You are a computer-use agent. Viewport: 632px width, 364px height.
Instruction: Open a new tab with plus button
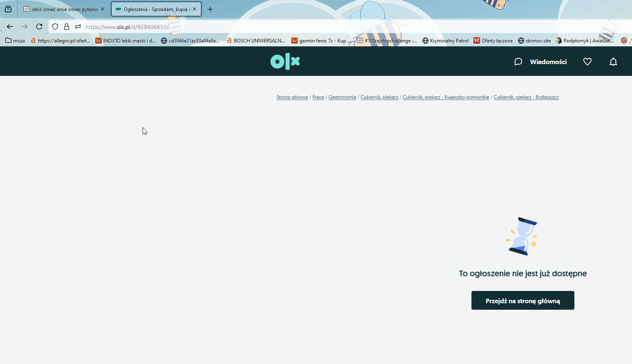[x=210, y=9]
